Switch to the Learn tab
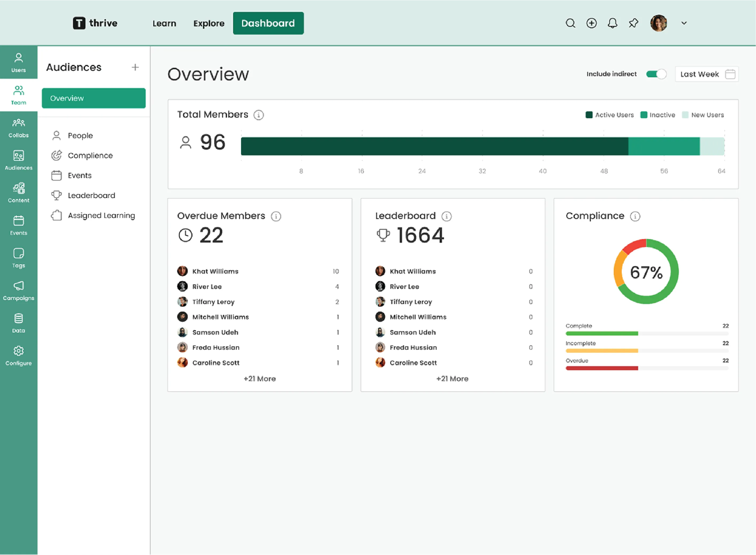 coord(164,23)
